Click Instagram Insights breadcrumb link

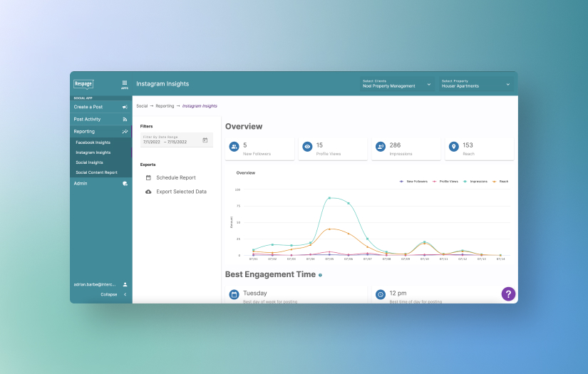click(200, 106)
